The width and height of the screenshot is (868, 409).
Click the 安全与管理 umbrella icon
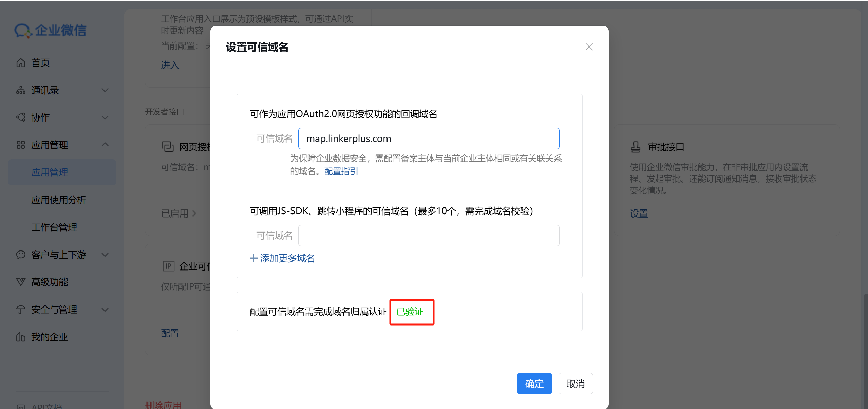21,310
